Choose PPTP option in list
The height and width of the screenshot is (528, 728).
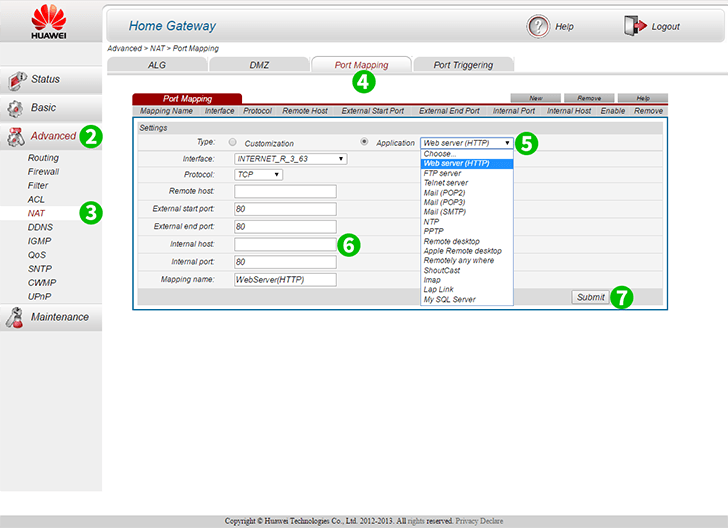click(x=467, y=231)
